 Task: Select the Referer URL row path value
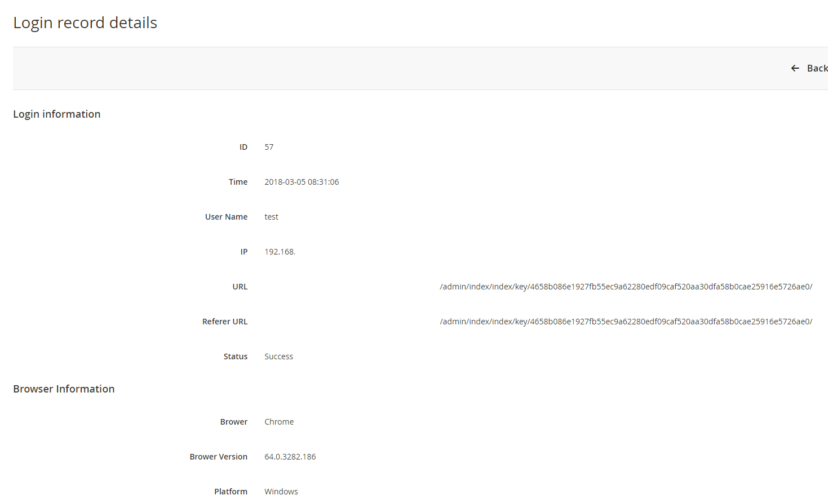[x=626, y=322]
